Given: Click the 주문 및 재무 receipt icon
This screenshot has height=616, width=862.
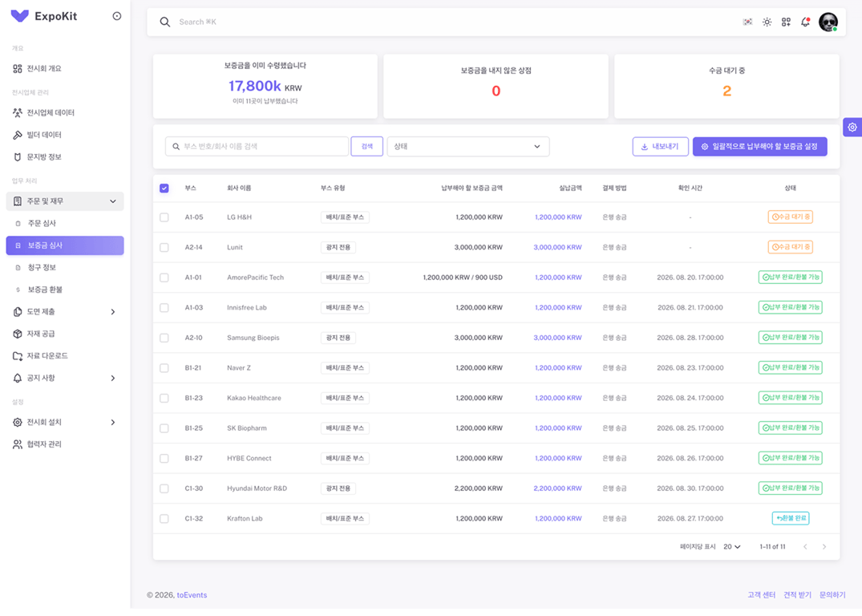Looking at the screenshot, I should (x=18, y=201).
